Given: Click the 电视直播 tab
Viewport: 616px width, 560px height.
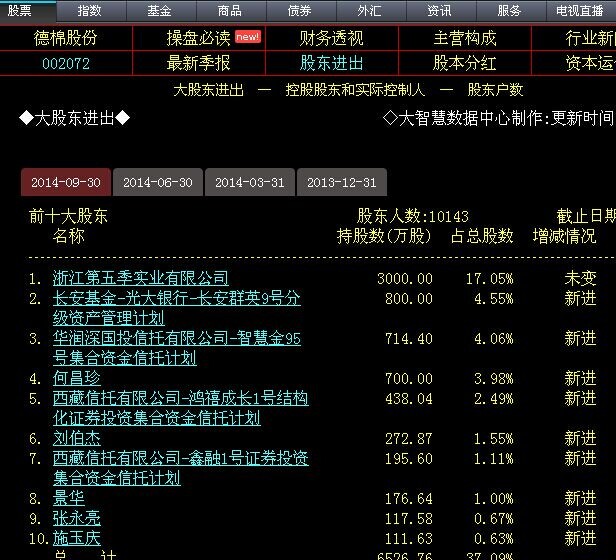Looking at the screenshot, I should 581,11.
